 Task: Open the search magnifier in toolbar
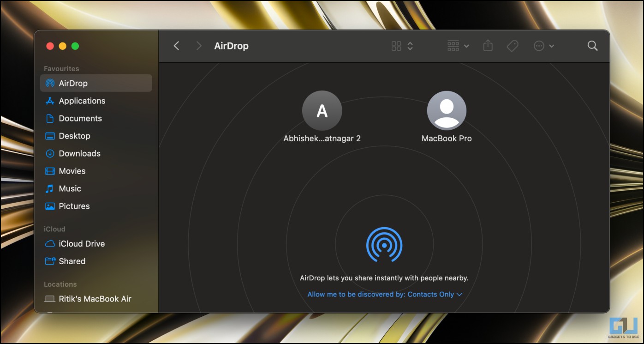pos(593,46)
